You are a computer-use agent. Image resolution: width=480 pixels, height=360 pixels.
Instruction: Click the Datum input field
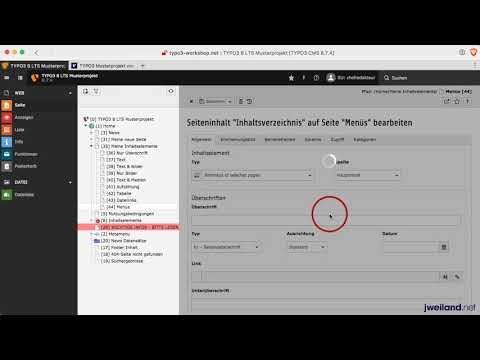pos(411,247)
